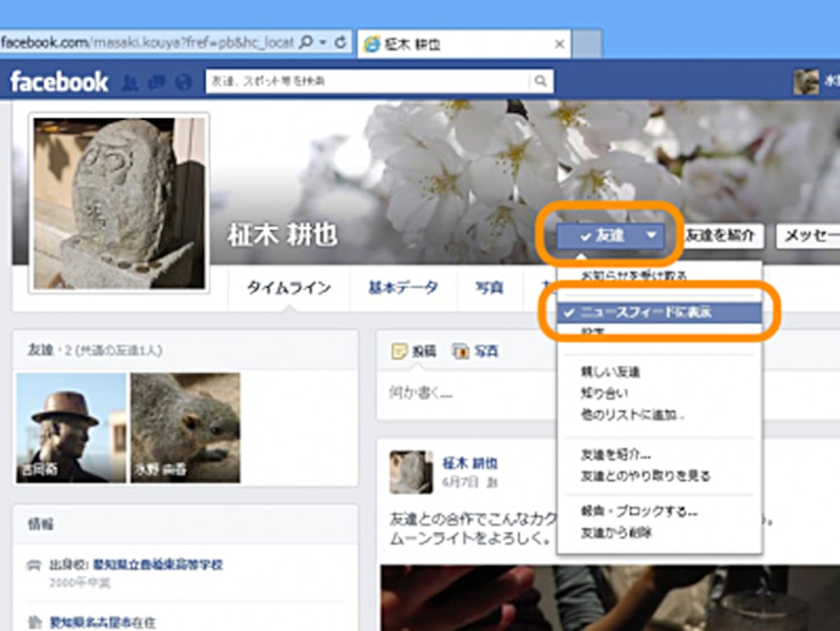Click the facebook logo in the header
The width and height of the screenshot is (840, 631).
click(x=60, y=82)
